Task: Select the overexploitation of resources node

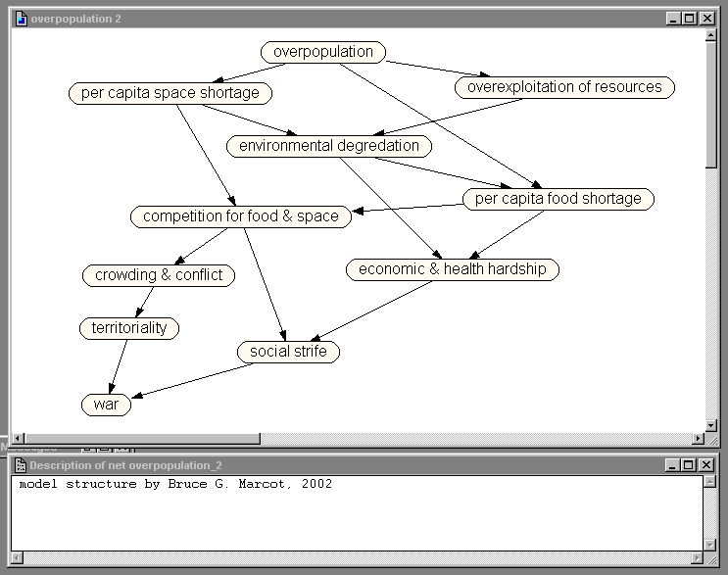Action: coord(564,87)
